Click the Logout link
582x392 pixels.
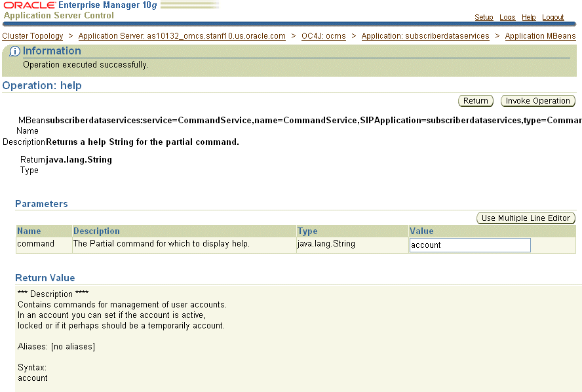(553, 17)
